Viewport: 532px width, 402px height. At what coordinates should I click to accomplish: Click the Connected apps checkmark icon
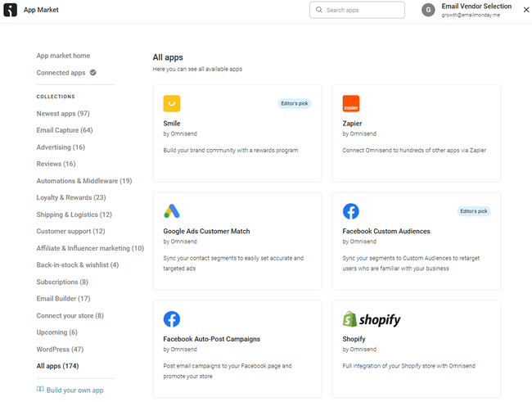(93, 72)
